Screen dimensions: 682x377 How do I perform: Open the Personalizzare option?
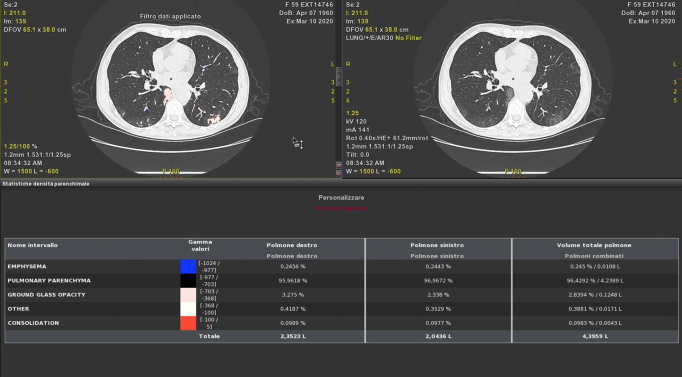341,198
